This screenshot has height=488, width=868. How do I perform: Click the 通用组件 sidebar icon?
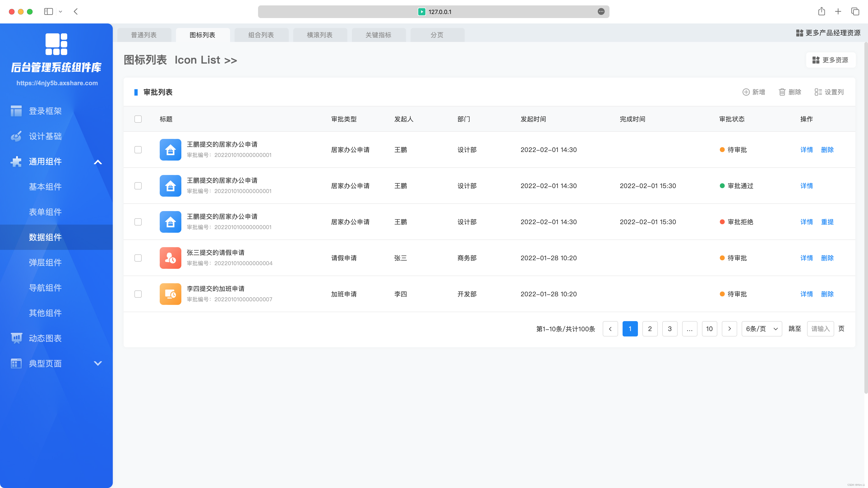16,161
